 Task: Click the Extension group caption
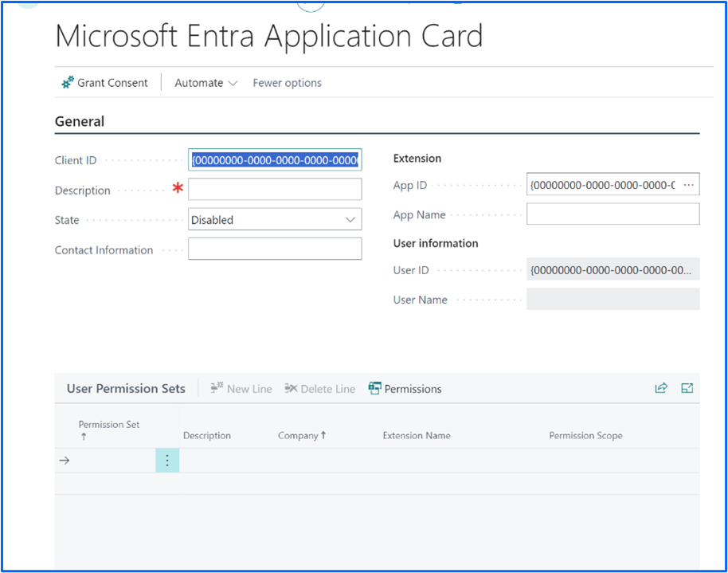click(417, 158)
